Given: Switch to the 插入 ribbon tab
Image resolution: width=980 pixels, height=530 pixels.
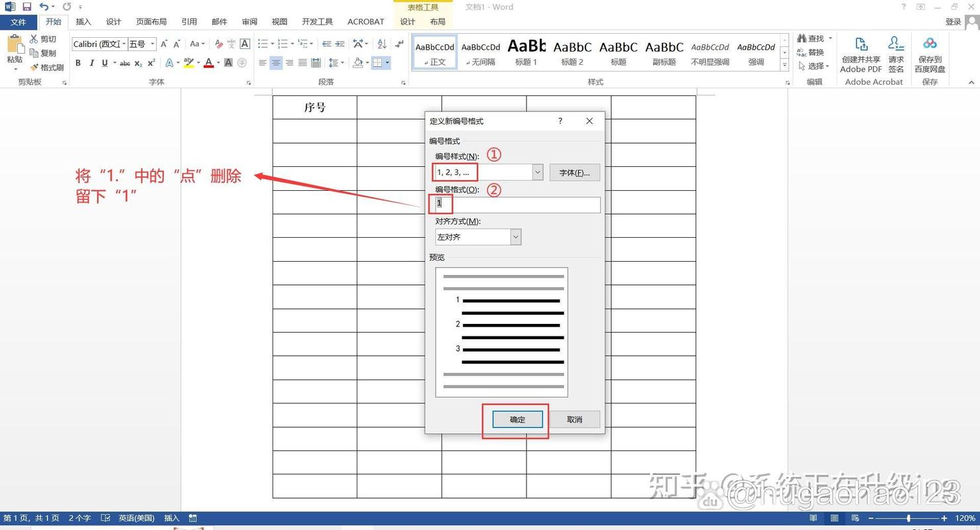Looking at the screenshot, I should [84, 22].
